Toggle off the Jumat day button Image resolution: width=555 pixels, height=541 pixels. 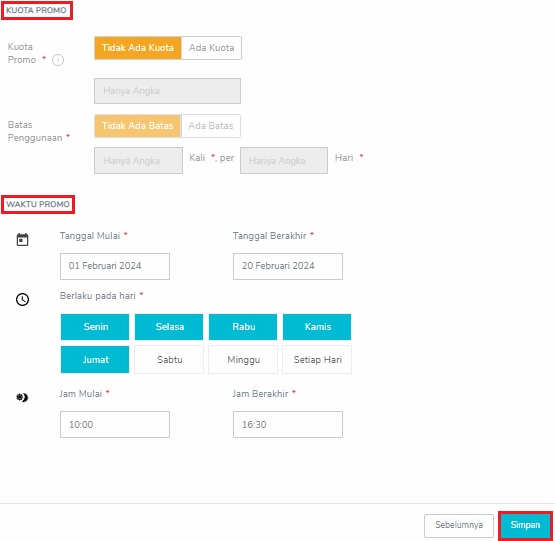point(95,360)
